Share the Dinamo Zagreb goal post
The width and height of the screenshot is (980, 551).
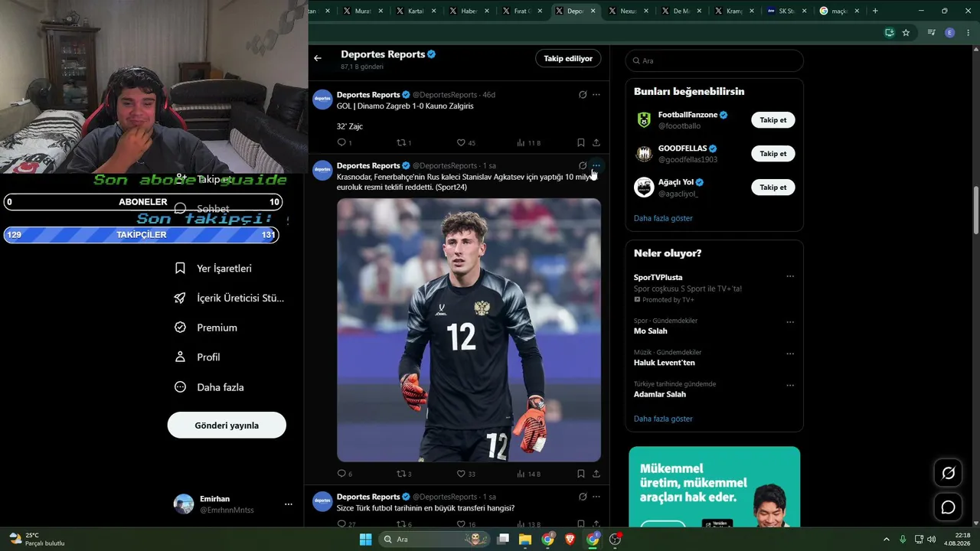596,142
